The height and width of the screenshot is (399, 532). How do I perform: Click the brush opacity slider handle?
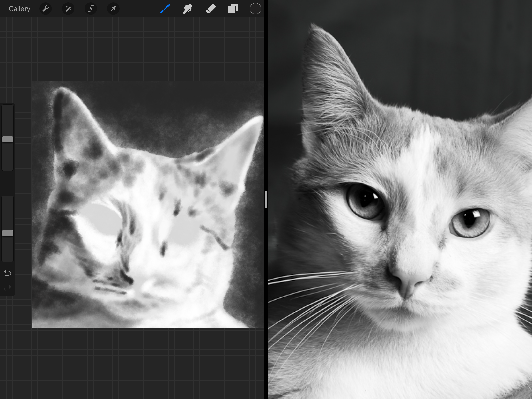8,233
